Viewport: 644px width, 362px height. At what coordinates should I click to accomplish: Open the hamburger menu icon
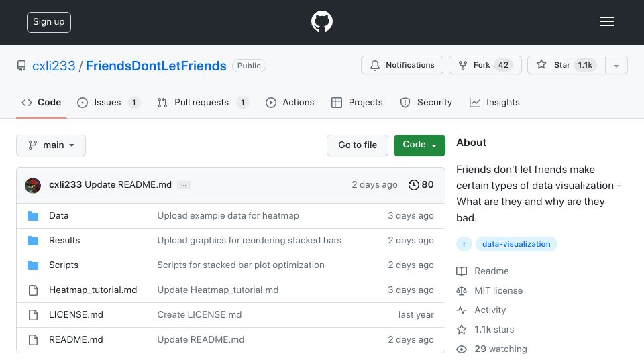coord(606,21)
